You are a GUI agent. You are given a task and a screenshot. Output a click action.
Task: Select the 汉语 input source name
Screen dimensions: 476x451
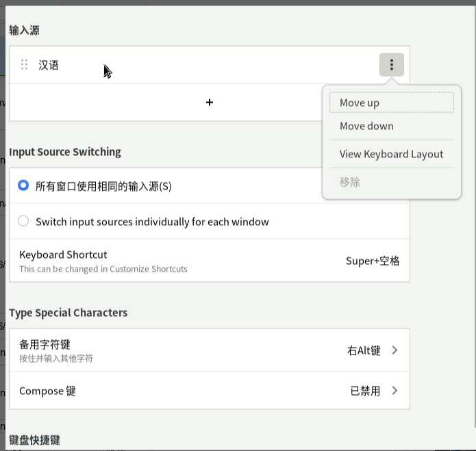tap(49, 65)
